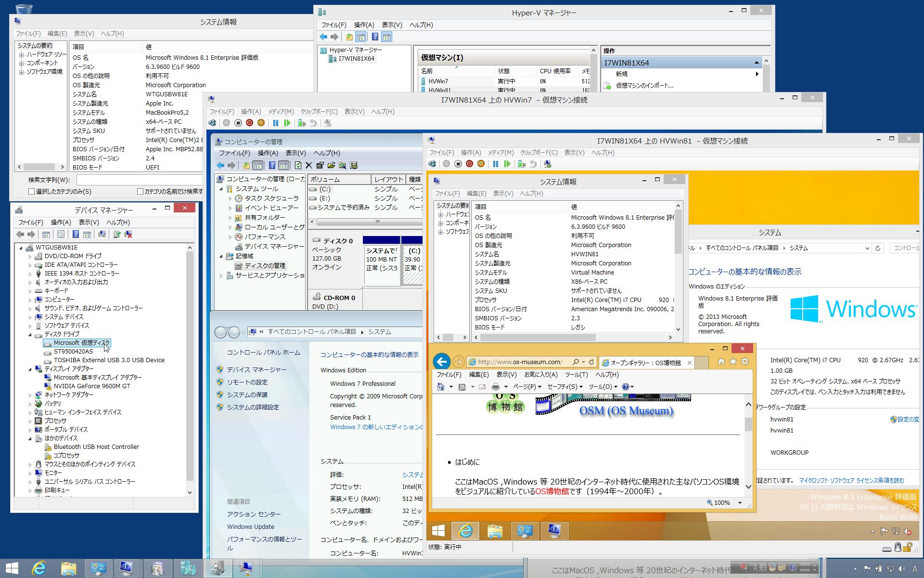Open Internet Explorer from host taskbar
Image resolution: width=924 pixels, height=578 pixels.
tap(38, 568)
